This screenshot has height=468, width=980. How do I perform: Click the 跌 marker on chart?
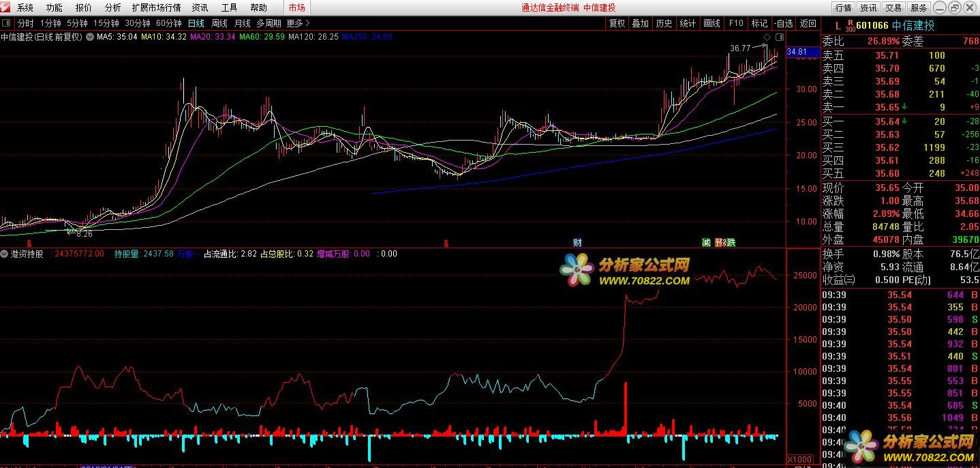[731, 243]
